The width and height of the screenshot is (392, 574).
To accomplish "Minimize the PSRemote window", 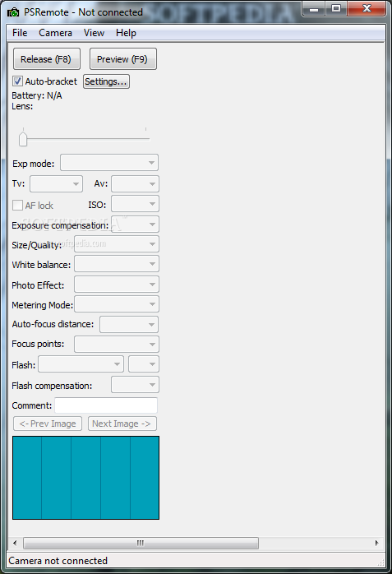I will (x=314, y=9).
